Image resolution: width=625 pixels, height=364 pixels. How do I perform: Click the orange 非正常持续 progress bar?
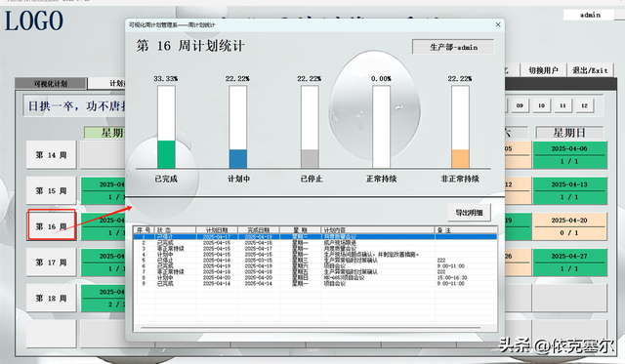(460, 158)
